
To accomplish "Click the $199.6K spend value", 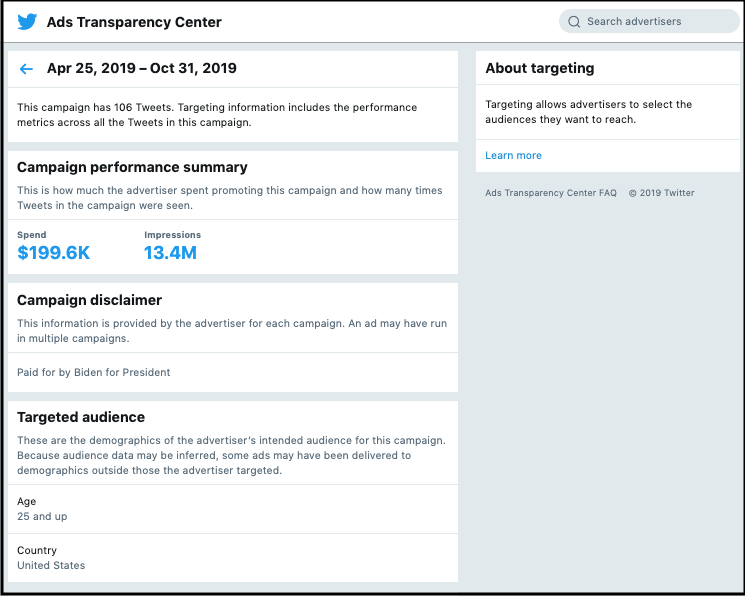I will (x=53, y=253).
